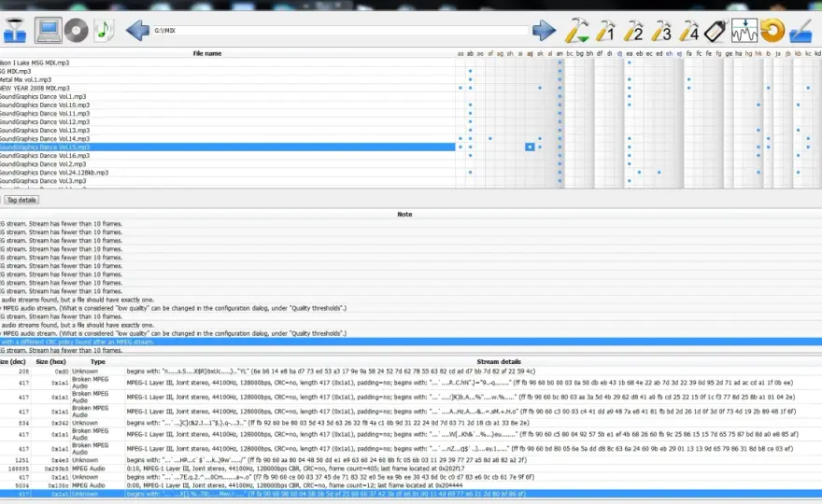Apply custom transformation list 4
Image resolution: width=822 pixels, height=504 pixels.
pos(688,31)
